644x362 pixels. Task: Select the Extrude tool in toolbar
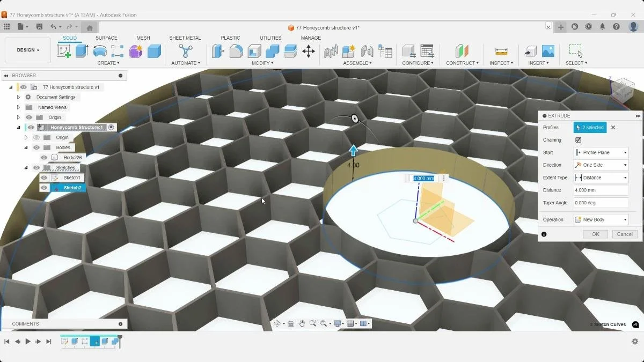tap(82, 51)
